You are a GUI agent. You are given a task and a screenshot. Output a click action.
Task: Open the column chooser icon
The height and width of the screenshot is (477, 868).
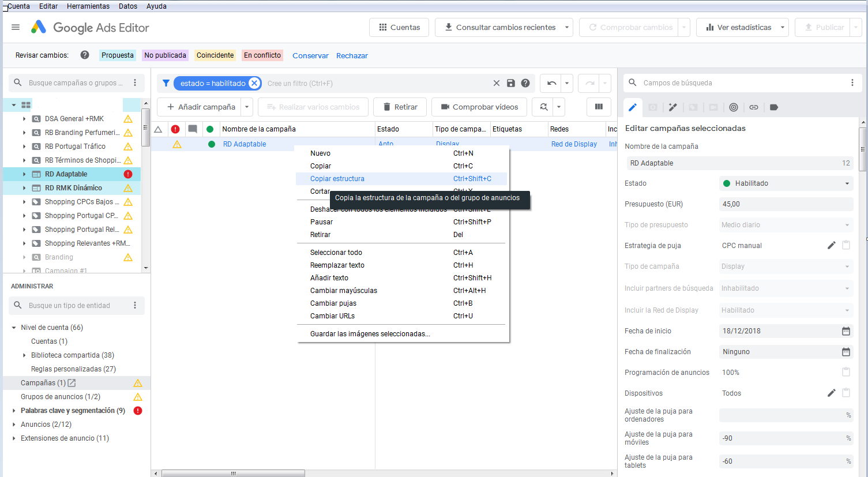click(599, 107)
